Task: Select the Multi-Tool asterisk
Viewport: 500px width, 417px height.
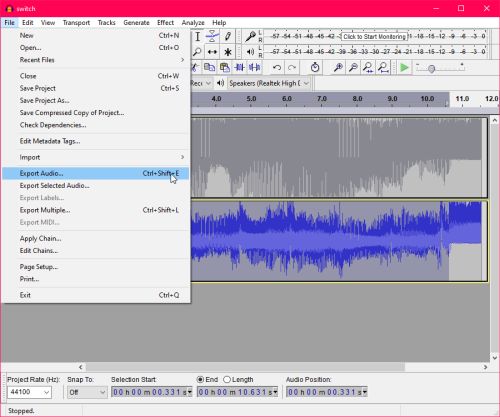Action: (x=228, y=52)
